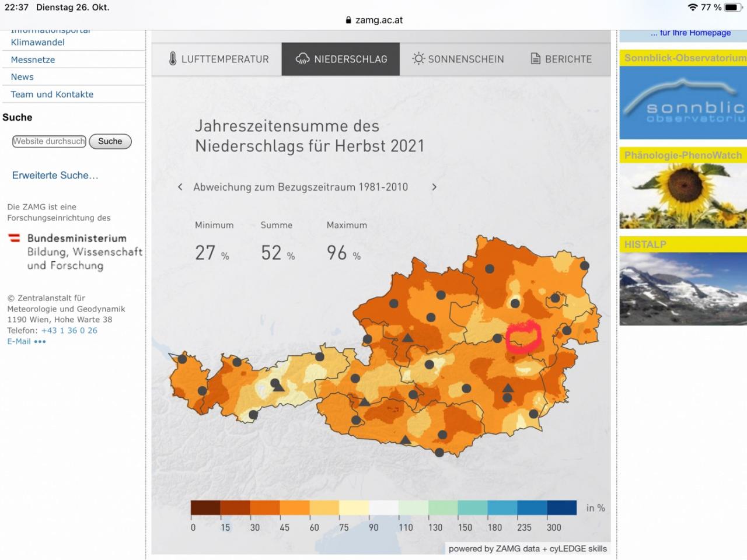The width and height of the screenshot is (747, 560).
Task: Tap the Wi-Fi icon in status bar
Action: click(x=693, y=8)
